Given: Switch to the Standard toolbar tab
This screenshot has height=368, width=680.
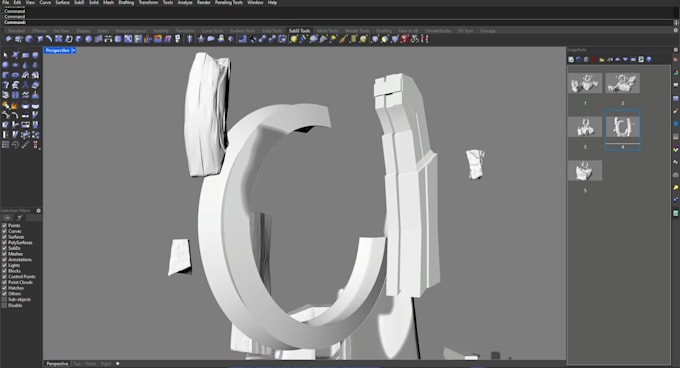Looking at the screenshot, I should point(16,31).
